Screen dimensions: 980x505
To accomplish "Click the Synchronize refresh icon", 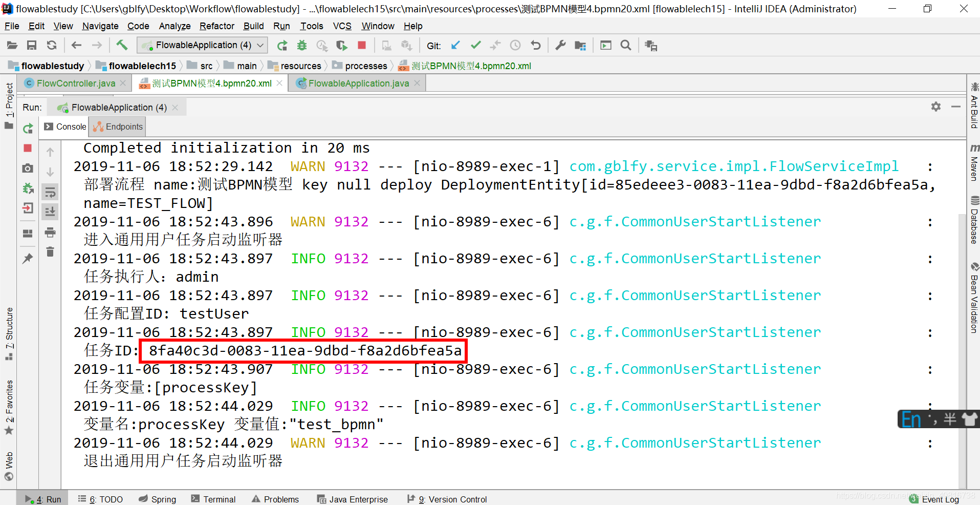I will (x=52, y=46).
